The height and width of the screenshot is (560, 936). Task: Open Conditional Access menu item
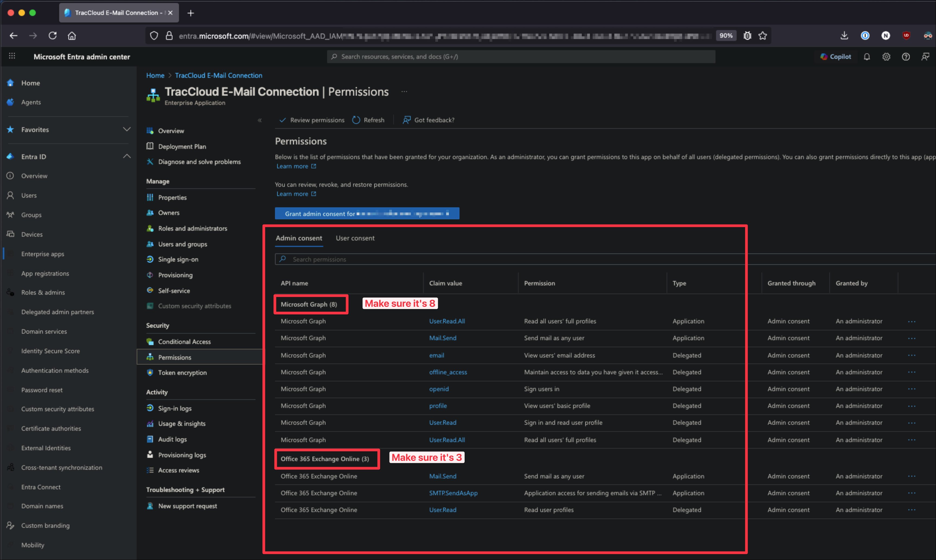(184, 342)
